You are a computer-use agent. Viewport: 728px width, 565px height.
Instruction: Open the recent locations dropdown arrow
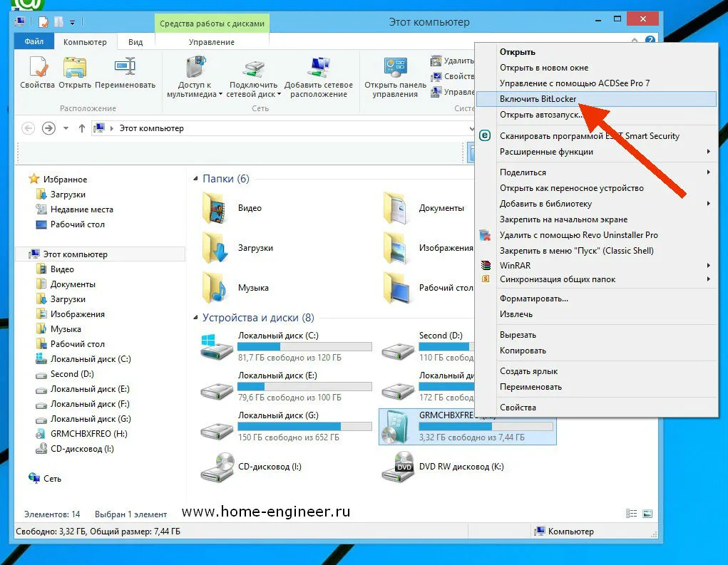66,128
